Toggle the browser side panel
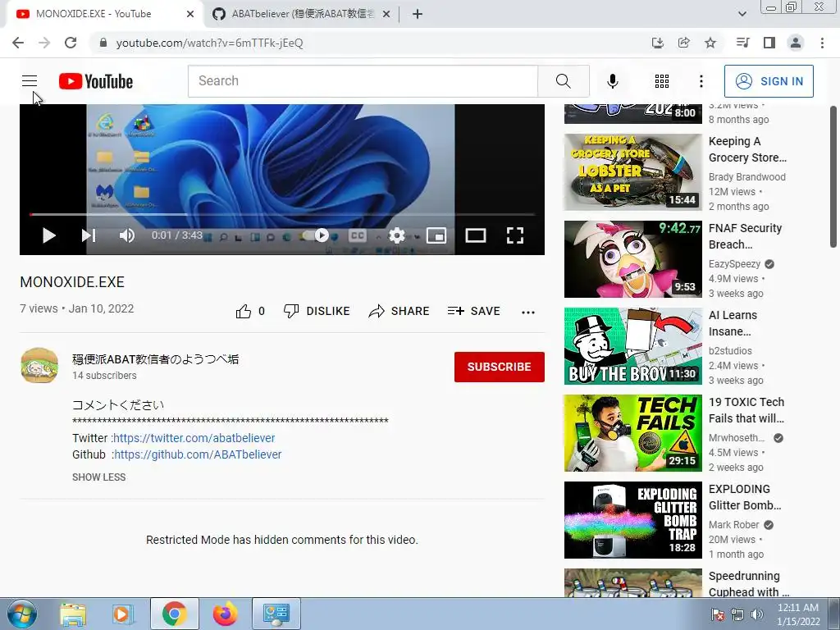Screen dimensions: 840x630 769,43
